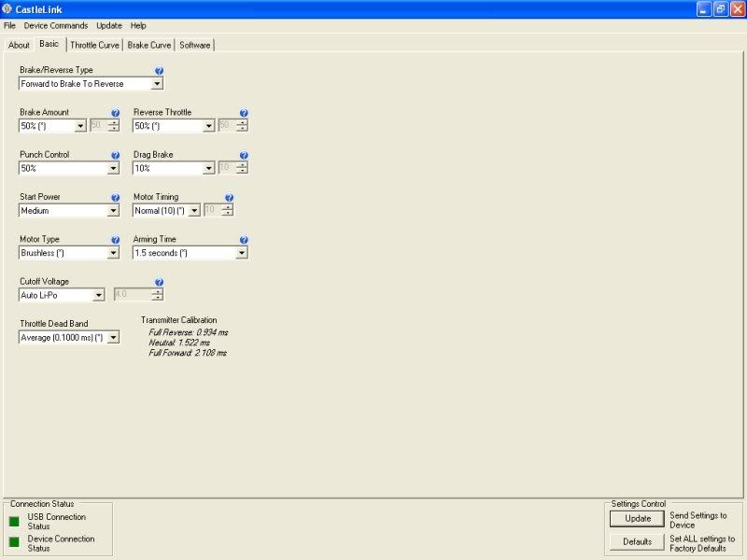
Task: Click the Brake Amount numeric field
Action: (96, 126)
